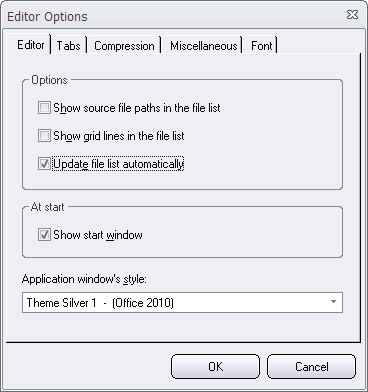368x392 pixels.
Task: Close the Editor Options dialog
Action: (352, 15)
